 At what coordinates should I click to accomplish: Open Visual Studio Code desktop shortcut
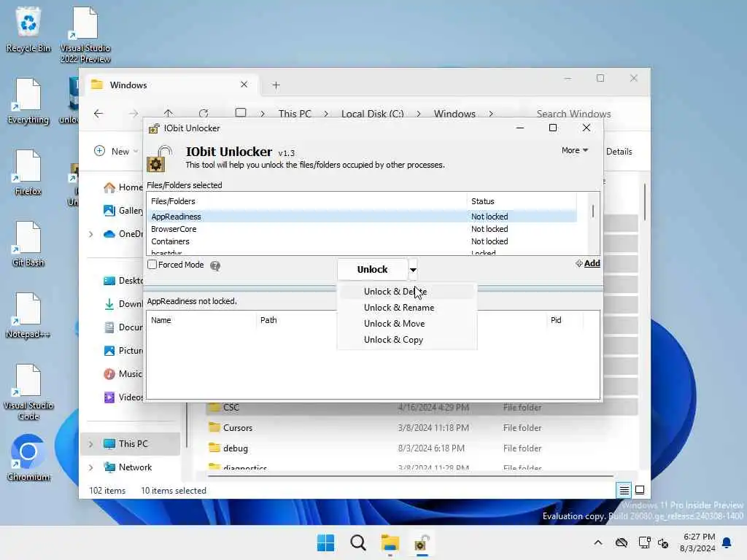(28, 392)
